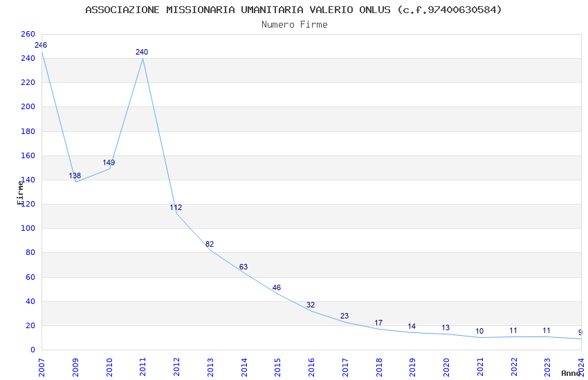Click the x-axis year 2009

pyautogui.click(x=75, y=368)
